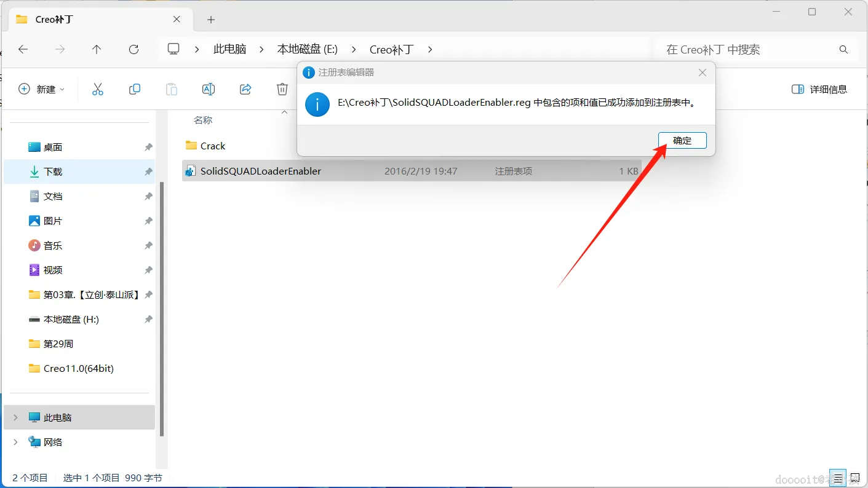Click the Paste clipboard icon
This screenshot has height=488, width=868.
172,89
